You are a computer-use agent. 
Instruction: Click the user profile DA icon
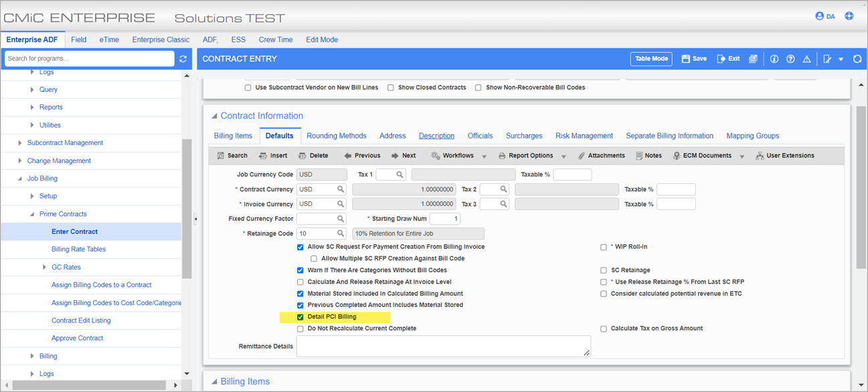click(x=824, y=16)
